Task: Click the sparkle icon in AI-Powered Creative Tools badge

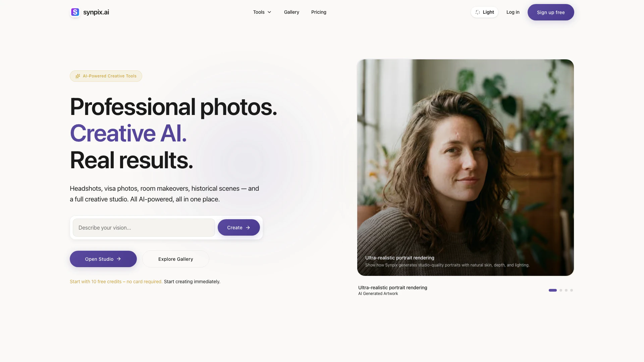Action: (x=78, y=76)
